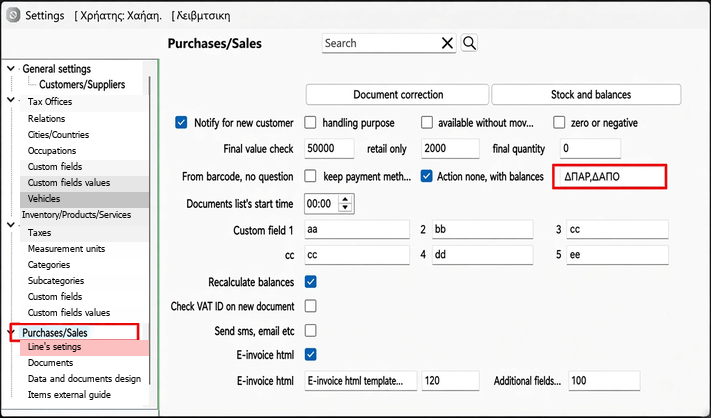Select Customers/Suppliers in tree
This screenshot has height=418, width=711.
tap(82, 84)
